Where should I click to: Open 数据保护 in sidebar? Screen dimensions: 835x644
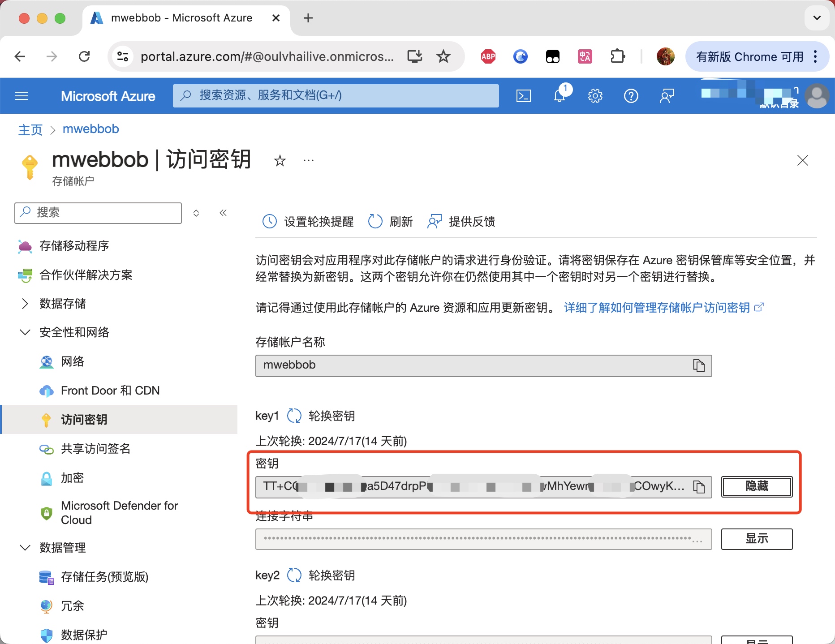84,635
